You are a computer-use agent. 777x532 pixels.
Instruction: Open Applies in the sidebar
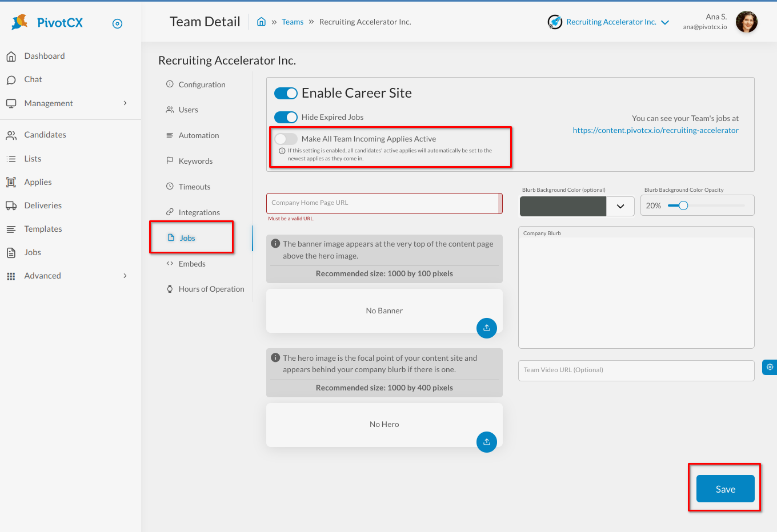[x=38, y=182]
